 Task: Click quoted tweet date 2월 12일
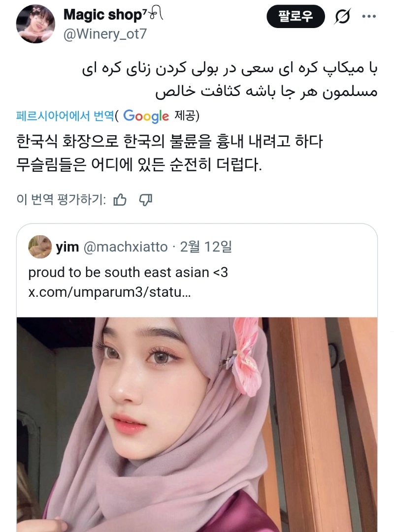pyautogui.click(x=206, y=247)
